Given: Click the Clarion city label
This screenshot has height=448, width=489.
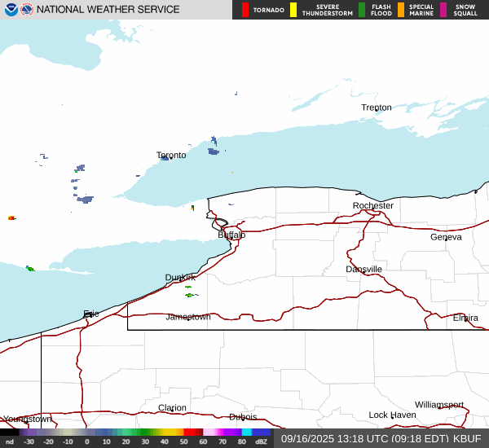Looking at the screenshot, I should coord(172,407).
